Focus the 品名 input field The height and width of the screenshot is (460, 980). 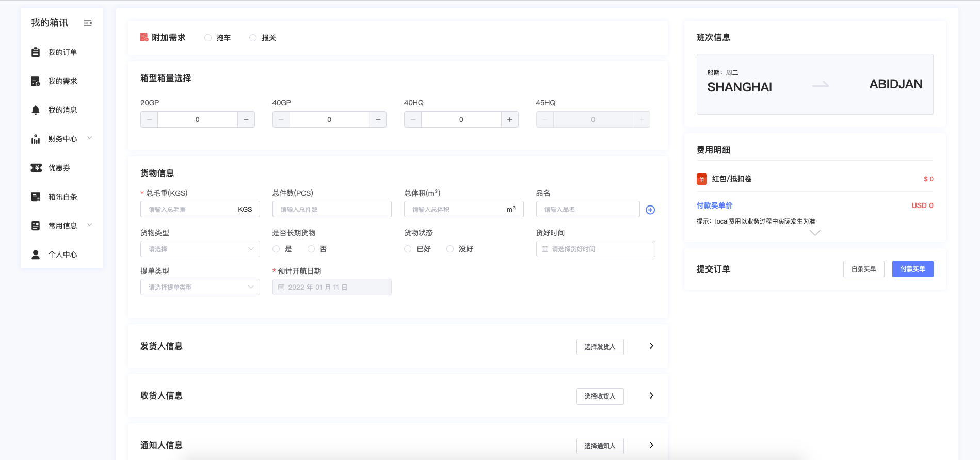(x=588, y=209)
